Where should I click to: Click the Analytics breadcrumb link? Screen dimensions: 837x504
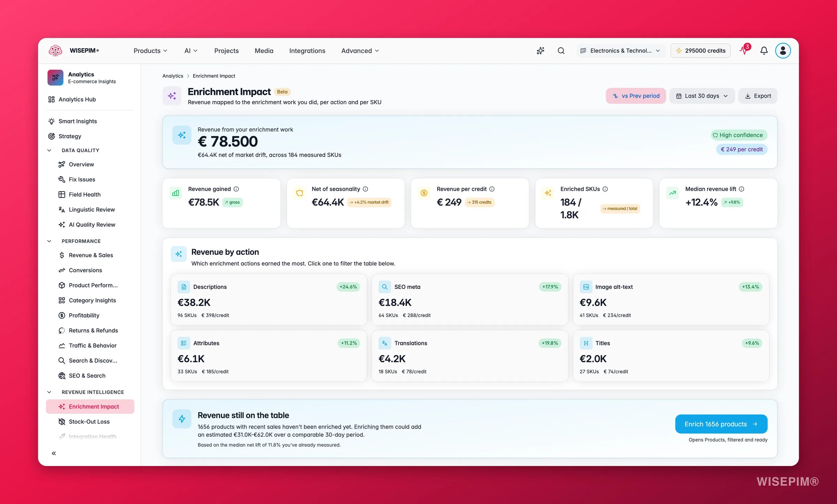[173, 76]
